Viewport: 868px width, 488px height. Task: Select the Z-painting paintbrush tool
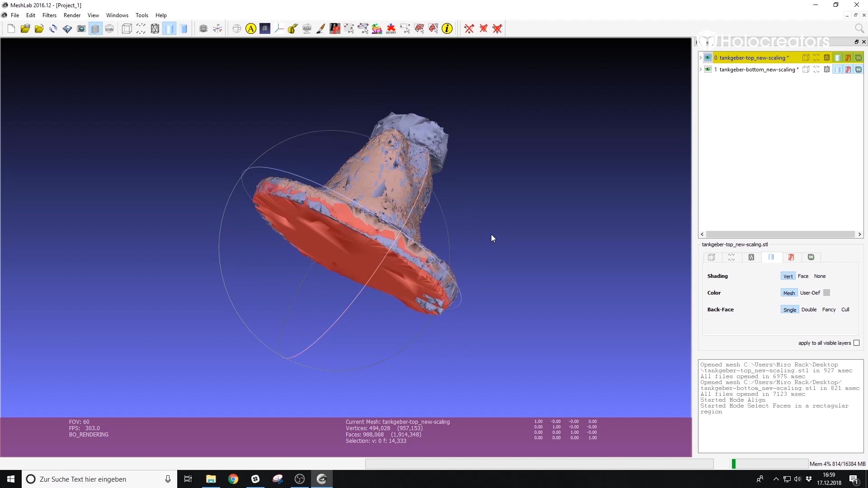(321, 28)
